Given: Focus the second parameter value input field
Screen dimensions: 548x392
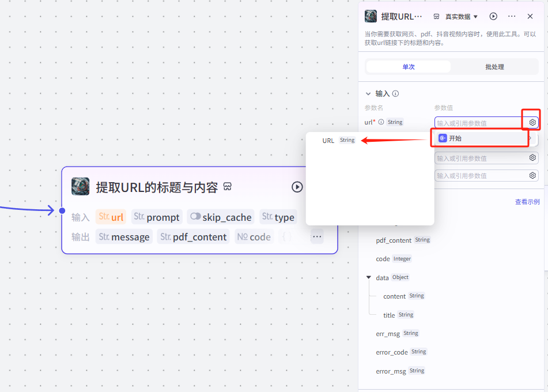Looking at the screenshot, I should 481,158.
